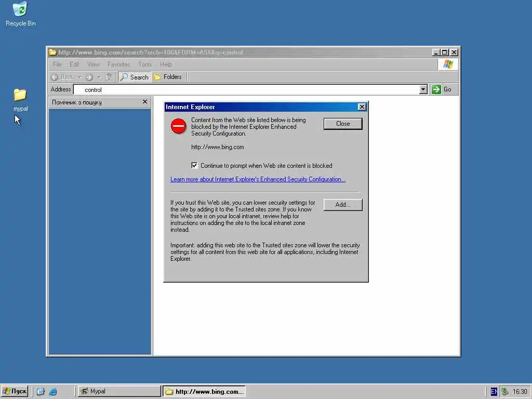This screenshot has width=532, height=399.
Task: Click the Windows flag logo in menu bar
Action: tap(448, 64)
